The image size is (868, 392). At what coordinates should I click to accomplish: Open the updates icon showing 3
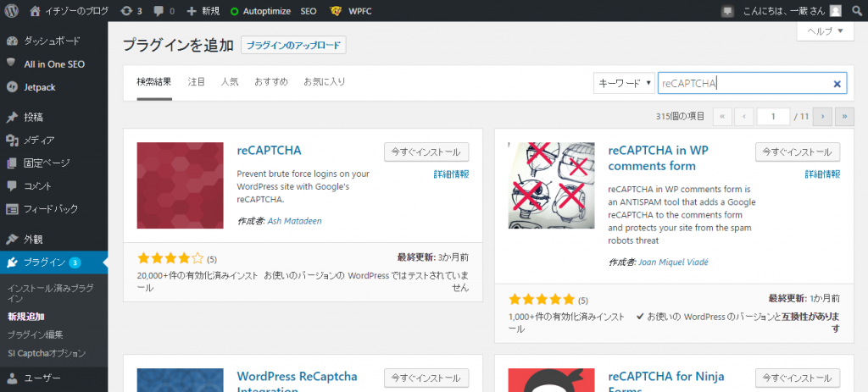click(x=126, y=10)
